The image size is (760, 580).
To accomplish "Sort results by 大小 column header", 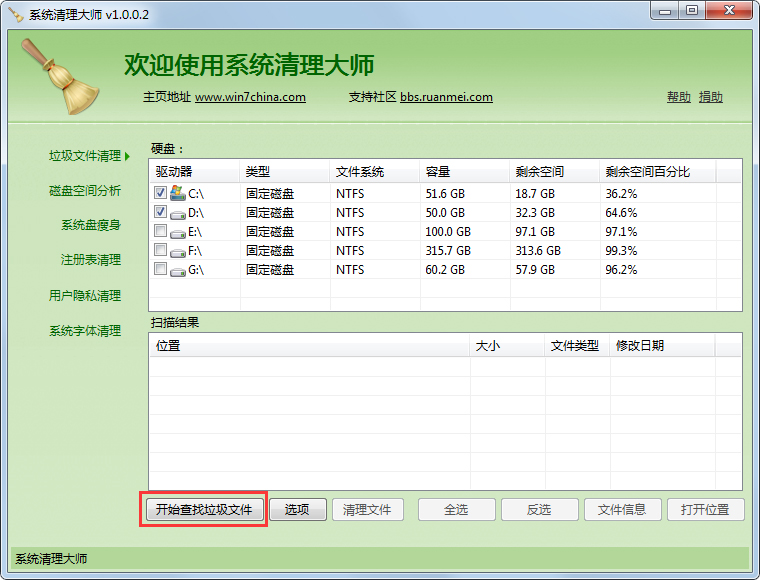I will tap(507, 345).
